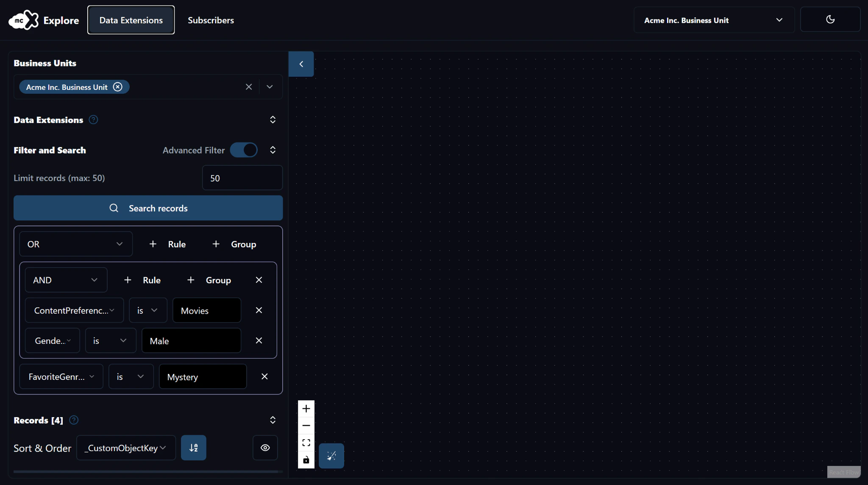This screenshot has width=868, height=485.
Task: Toggle the Advanced Filter switch
Action: pos(244,150)
